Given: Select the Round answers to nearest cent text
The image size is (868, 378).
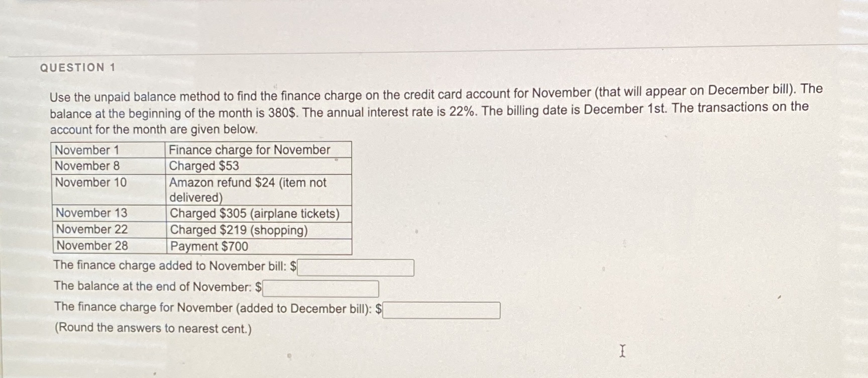Looking at the screenshot, I should 152,328.
